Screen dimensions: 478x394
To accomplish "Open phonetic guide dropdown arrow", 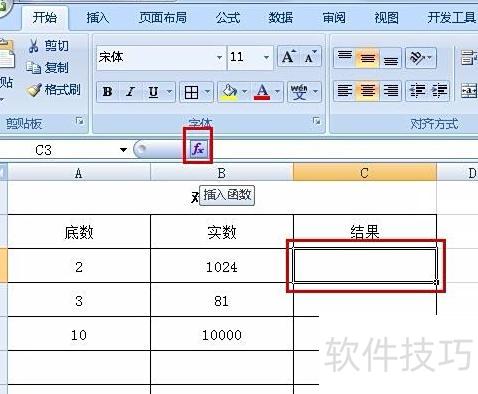I will (315, 92).
